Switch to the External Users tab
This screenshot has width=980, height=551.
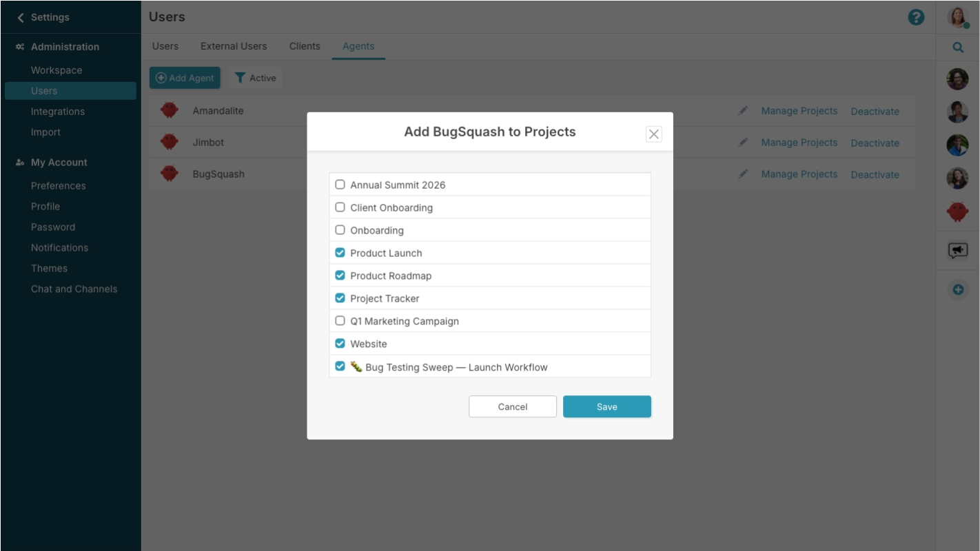coord(234,46)
